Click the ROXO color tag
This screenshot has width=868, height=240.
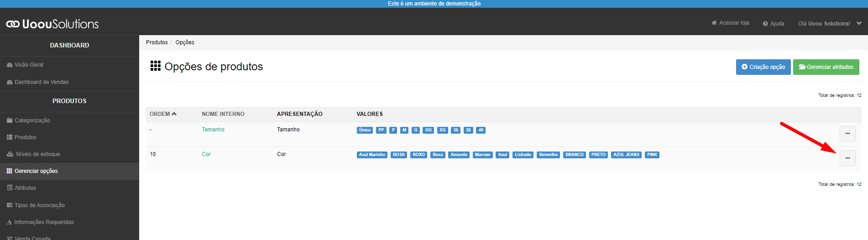[418, 155]
